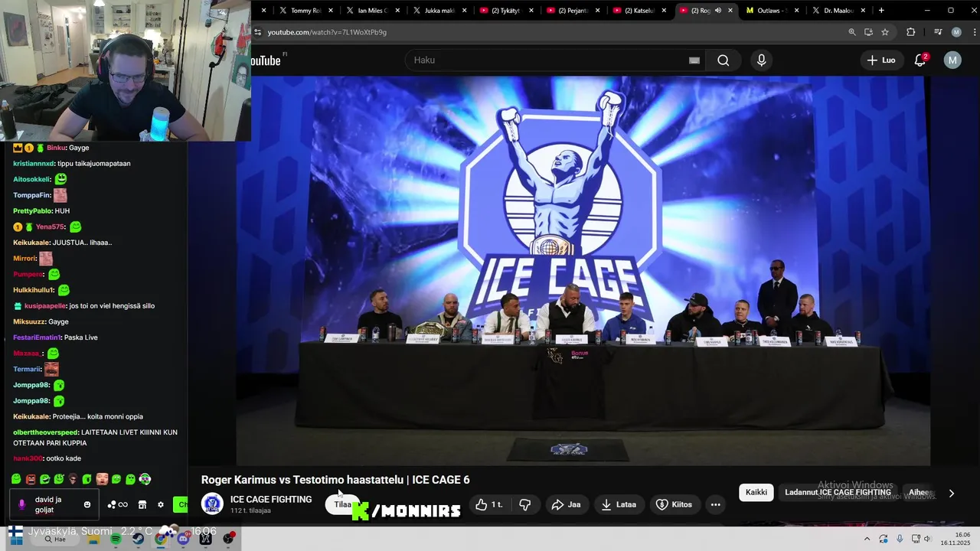Screen dimensions: 980x551
Task: Download the video with Lataa
Action: tap(619, 504)
